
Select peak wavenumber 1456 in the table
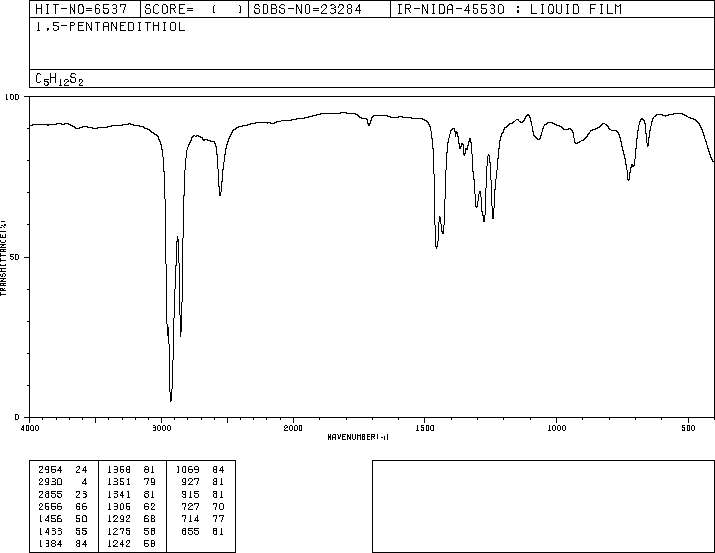click(x=50, y=519)
